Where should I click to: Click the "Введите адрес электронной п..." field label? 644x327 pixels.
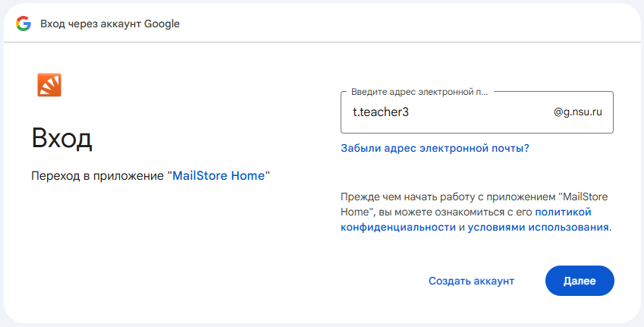[419, 92]
